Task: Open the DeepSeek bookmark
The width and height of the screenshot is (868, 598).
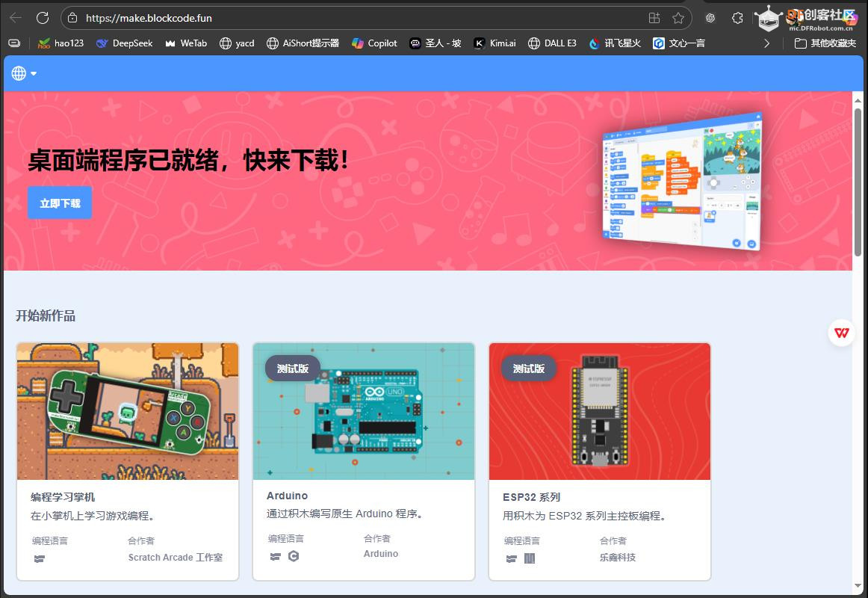Action: pyautogui.click(x=125, y=43)
